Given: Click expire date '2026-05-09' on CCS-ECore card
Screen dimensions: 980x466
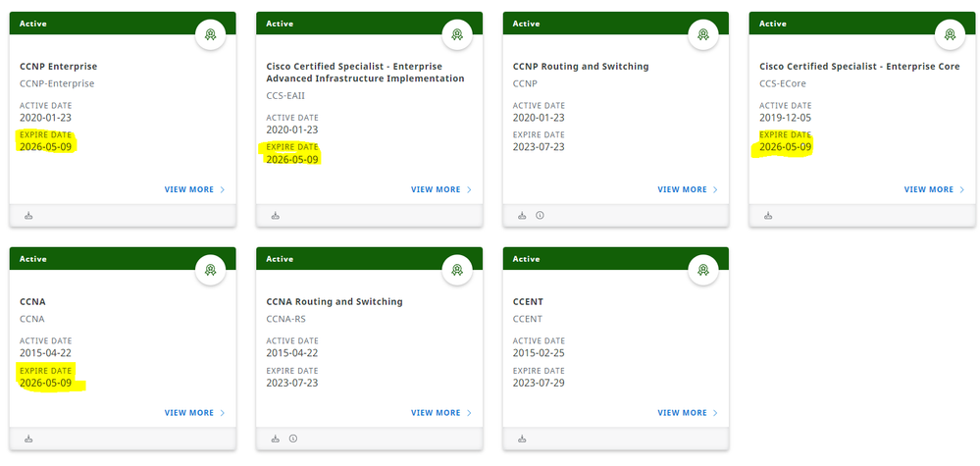Looking at the screenshot, I should pos(785,147).
